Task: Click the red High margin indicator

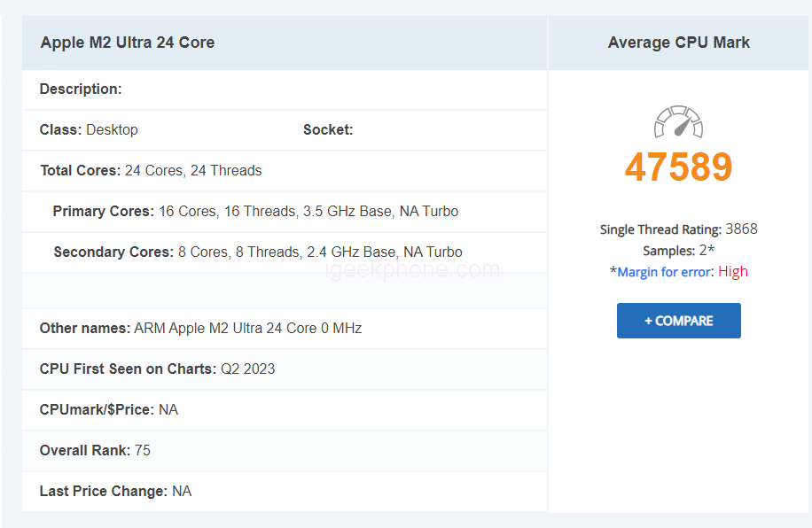Action: [x=733, y=272]
